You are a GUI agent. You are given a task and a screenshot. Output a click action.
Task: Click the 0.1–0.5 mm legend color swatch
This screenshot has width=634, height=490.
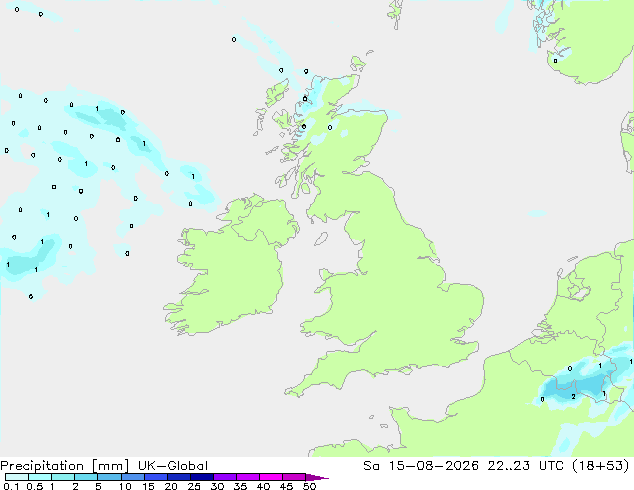pyautogui.click(x=17, y=477)
